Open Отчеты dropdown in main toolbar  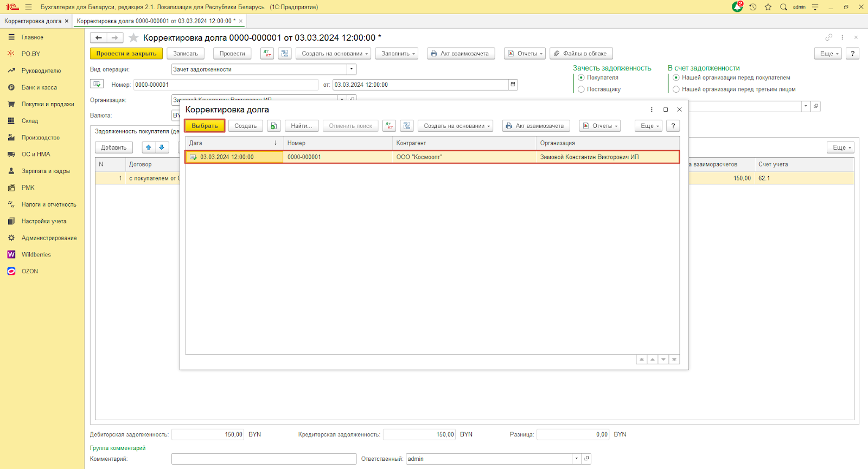pyautogui.click(x=525, y=54)
